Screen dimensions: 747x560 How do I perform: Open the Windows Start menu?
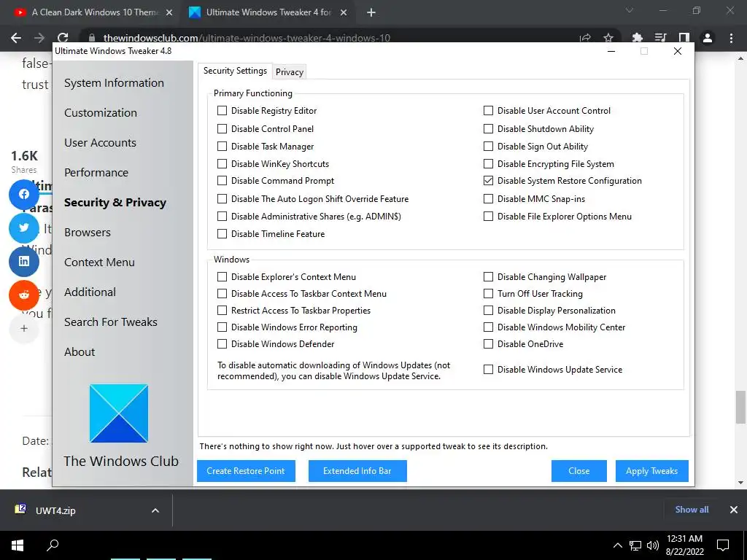[18, 545]
